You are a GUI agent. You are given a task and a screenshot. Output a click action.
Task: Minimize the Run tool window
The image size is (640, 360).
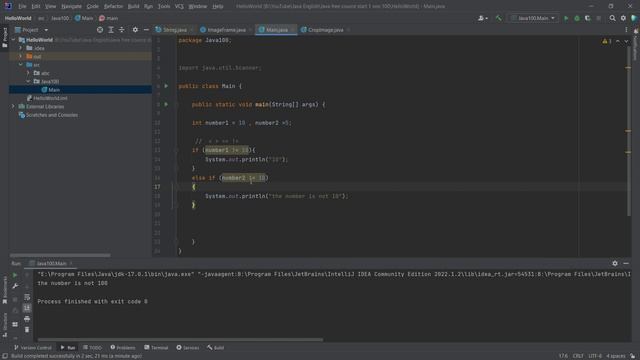(x=626, y=264)
